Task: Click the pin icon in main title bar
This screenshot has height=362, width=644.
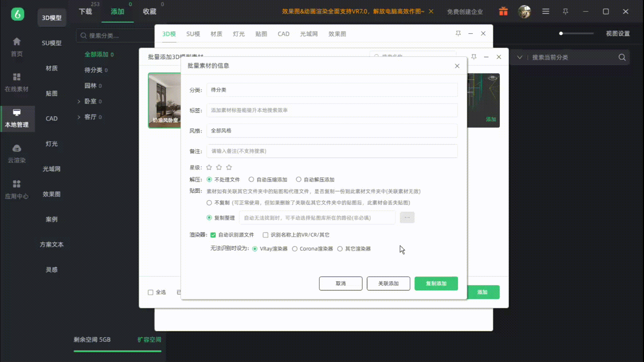Action: [x=566, y=11]
